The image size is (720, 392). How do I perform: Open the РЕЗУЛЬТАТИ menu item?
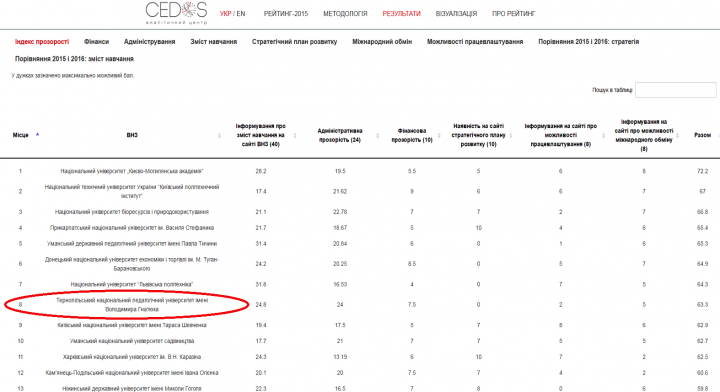pos(401,14)
